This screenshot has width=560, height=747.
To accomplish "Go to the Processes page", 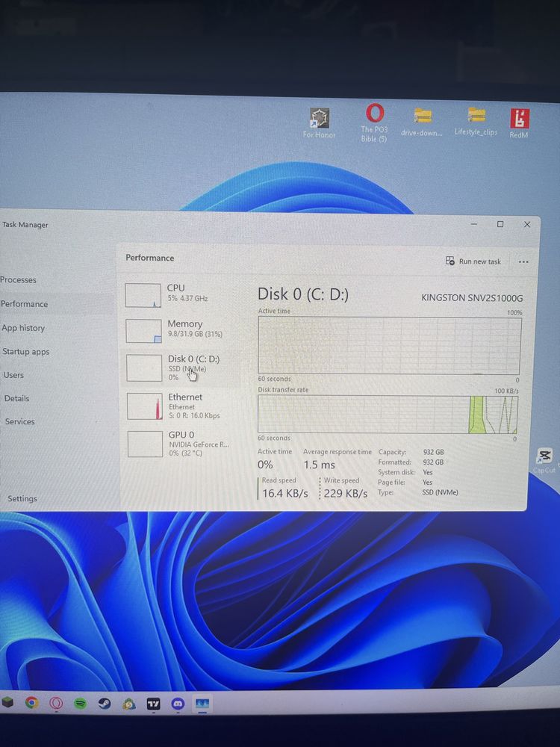I will pyautogui.click(x=18, y=279).
